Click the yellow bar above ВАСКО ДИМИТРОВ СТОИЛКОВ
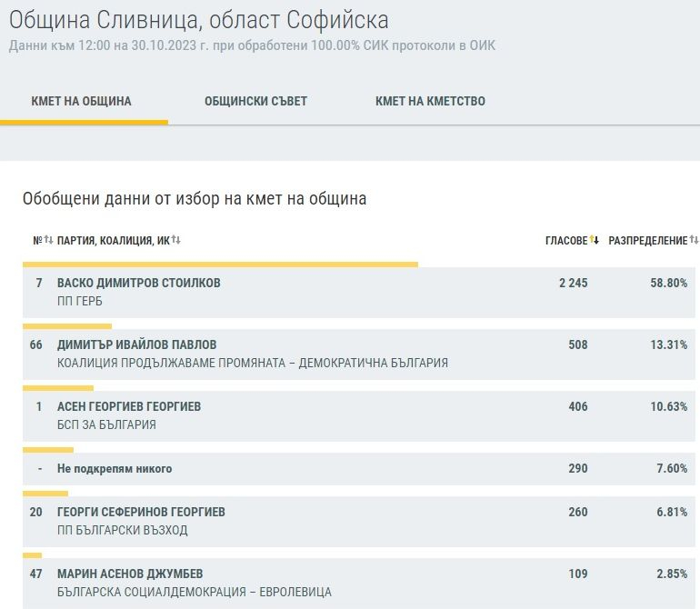The image size is (700, 609). [221, 265]
